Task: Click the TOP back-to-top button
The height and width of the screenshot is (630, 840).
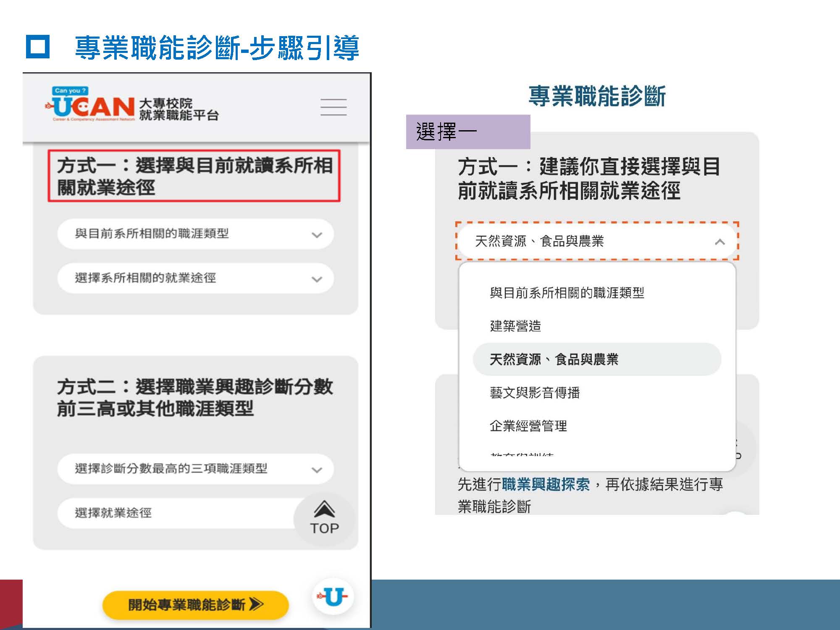Action: click(324, 520)
